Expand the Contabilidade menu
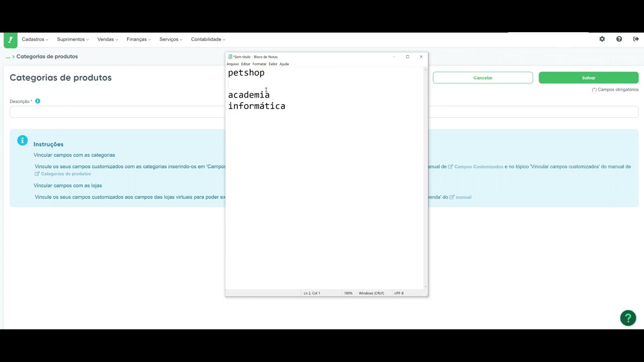The width and height of the screenshot is (644, 362). coord(208,39)
